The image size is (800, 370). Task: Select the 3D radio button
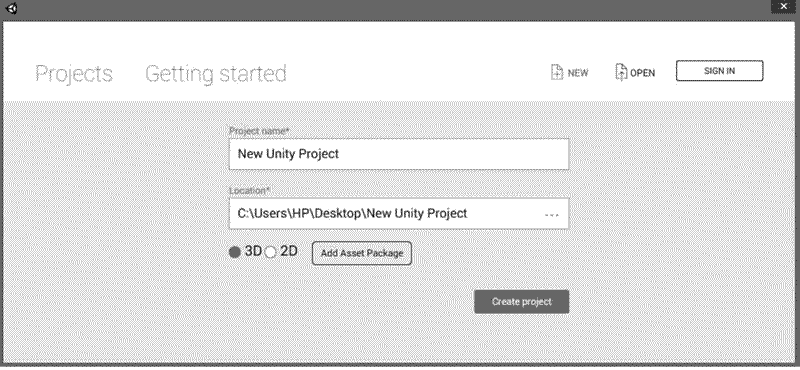(x=235, y=252)
